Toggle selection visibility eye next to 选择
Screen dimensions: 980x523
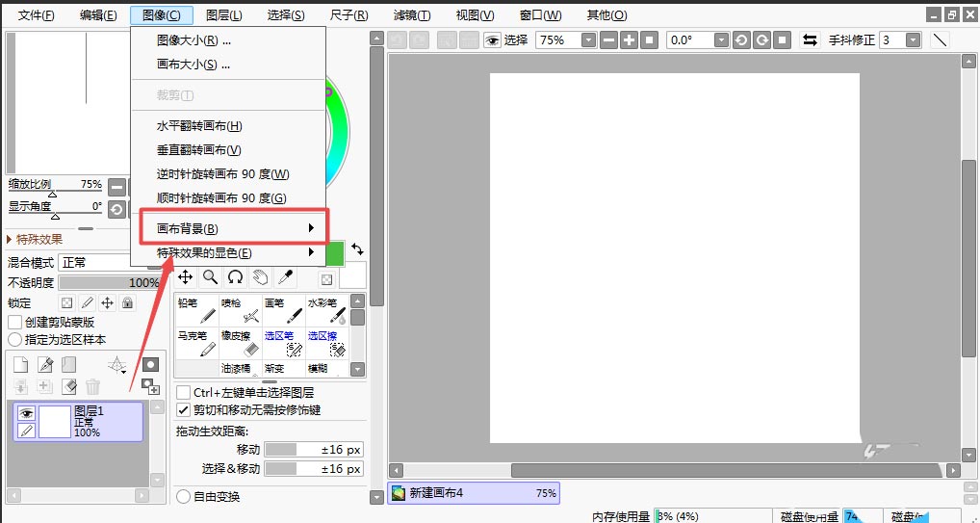[x=493, y=40]
